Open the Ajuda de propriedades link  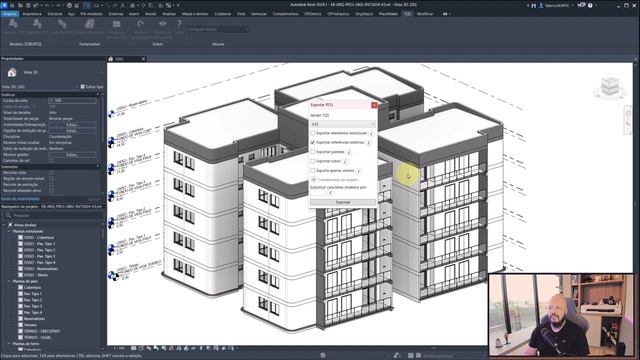(x=20, y=199)
